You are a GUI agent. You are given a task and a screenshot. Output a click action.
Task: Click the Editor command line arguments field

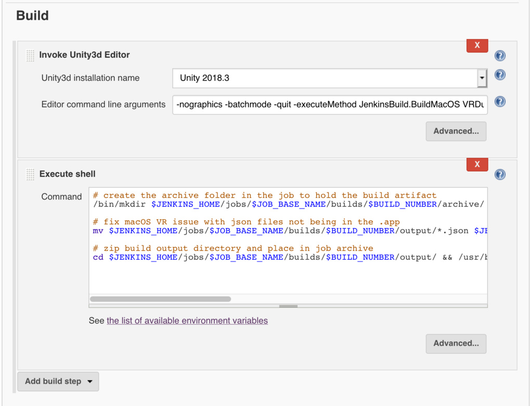point(329,104)
